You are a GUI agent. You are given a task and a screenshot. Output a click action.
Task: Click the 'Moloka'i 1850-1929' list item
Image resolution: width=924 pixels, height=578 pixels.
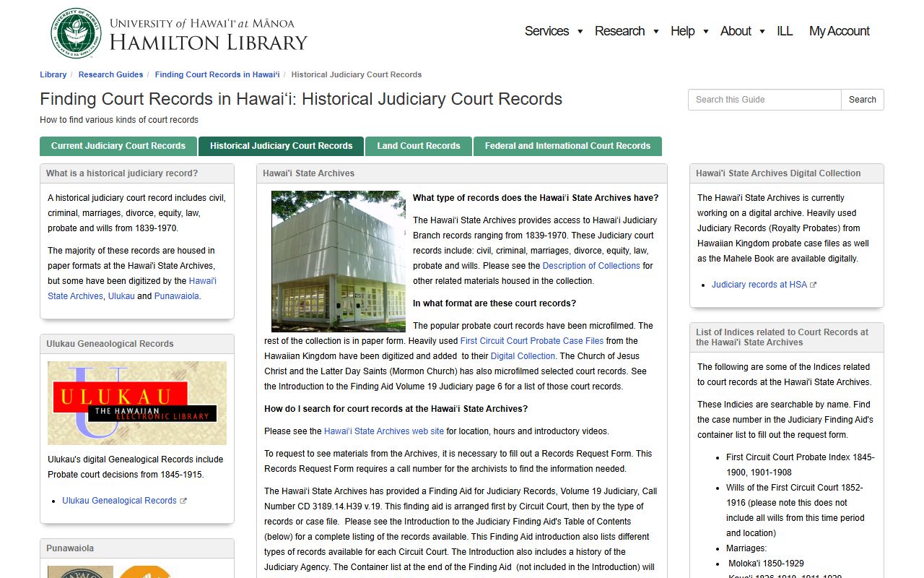(x=766, y=564)
